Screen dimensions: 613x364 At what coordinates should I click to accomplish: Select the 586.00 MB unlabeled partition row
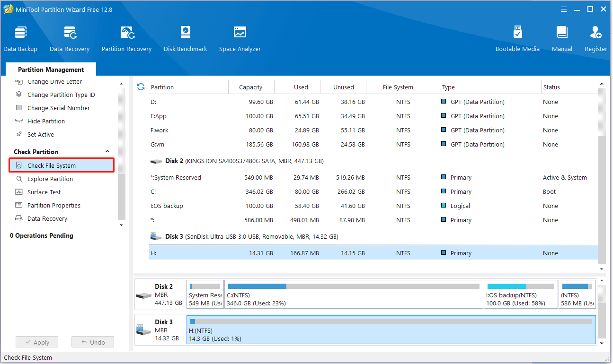(374, 220)
